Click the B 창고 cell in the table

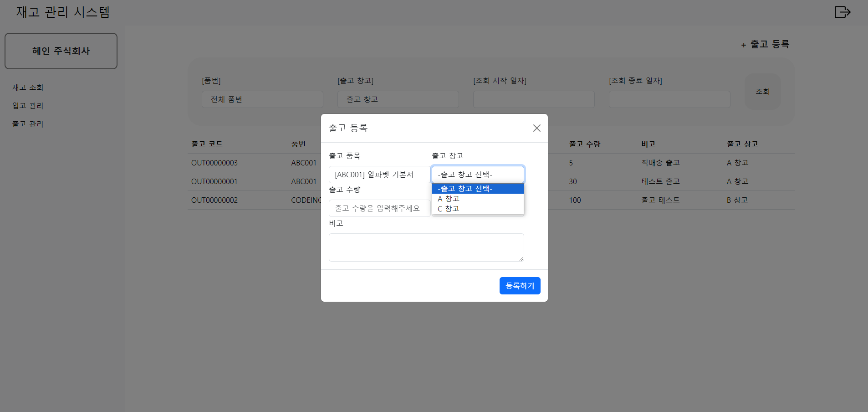pos(737,200)
